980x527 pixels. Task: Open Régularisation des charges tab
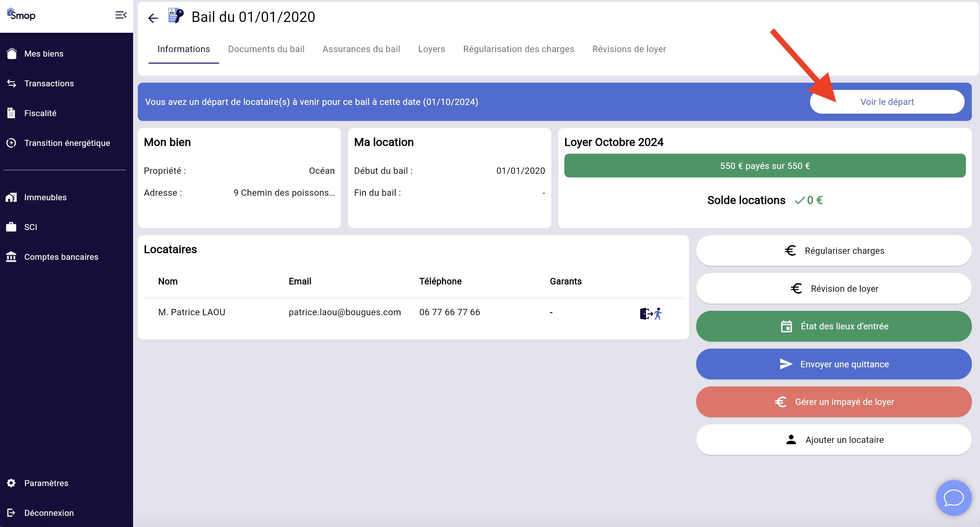pos(518,49)
